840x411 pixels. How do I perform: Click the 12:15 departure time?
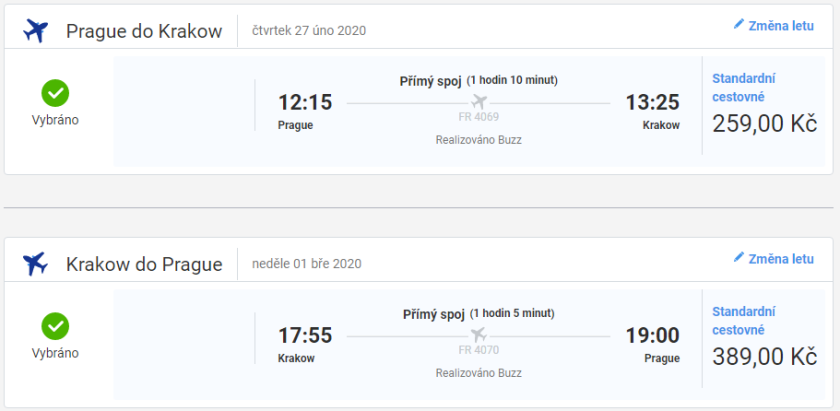tap(305, 102)
